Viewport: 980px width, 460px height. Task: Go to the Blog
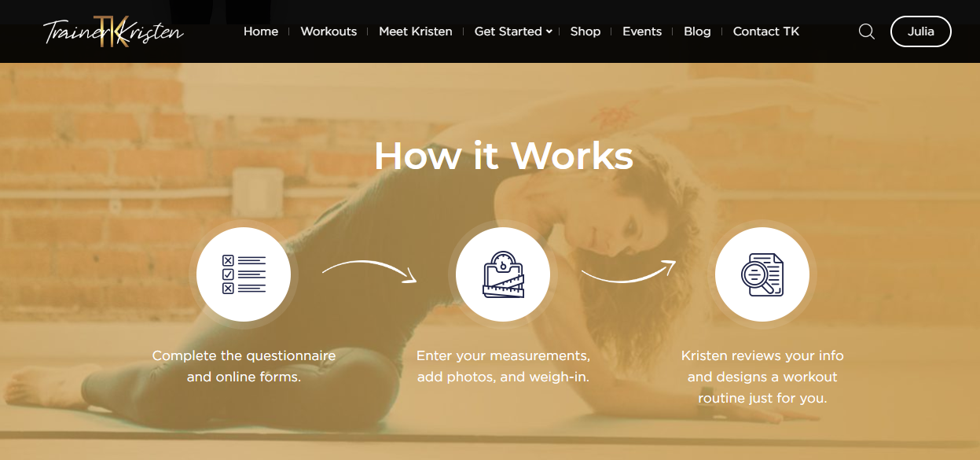click(697, 31)
